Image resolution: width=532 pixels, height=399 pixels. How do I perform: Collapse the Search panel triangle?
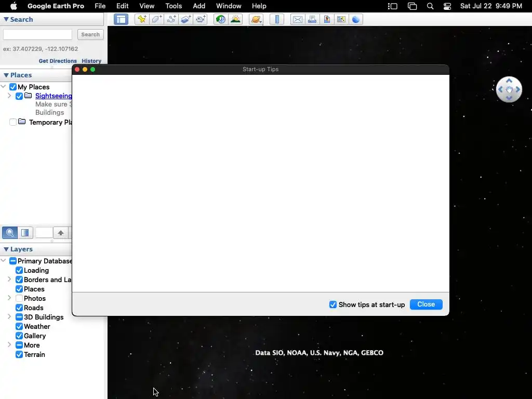click(x=6, y=20)
